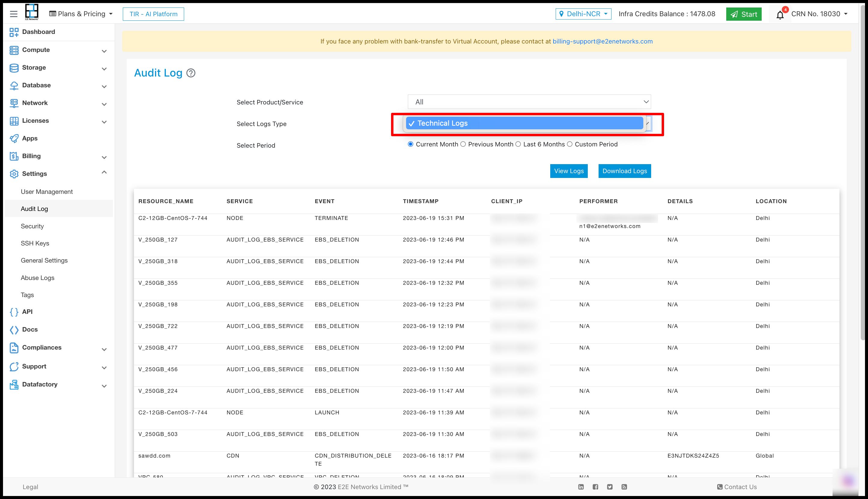This screenshot has height=499, width=868.
Task: Click the green Start button
Action: tap(744, 14)
